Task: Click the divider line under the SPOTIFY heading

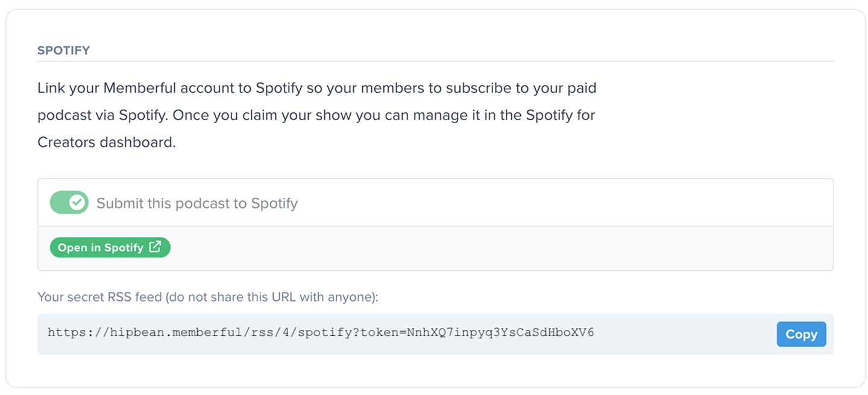Action: [x=435, y=61]
